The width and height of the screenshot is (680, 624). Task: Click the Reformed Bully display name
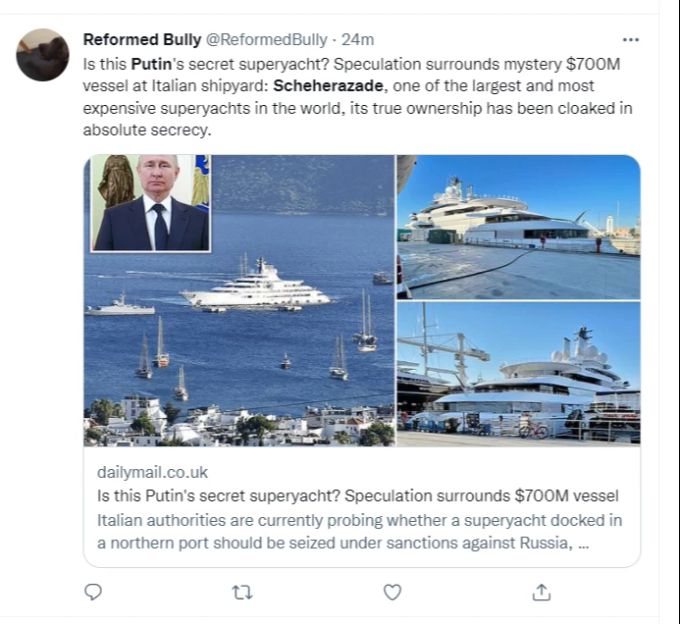point(141,40)
